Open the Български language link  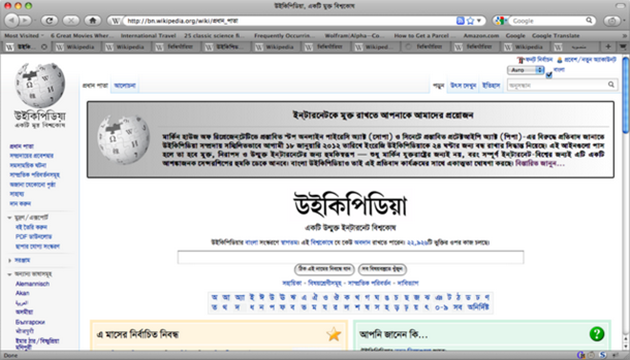point(30,322)
